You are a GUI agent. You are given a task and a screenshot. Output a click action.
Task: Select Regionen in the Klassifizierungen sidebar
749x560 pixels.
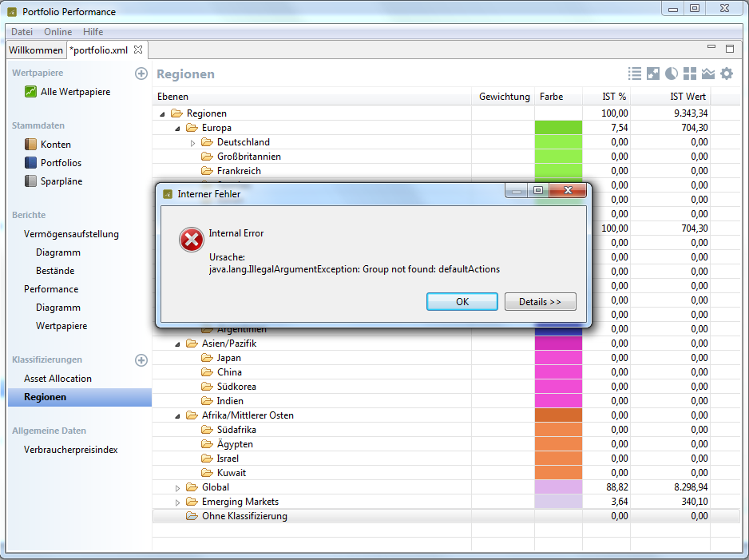(79, 397)
